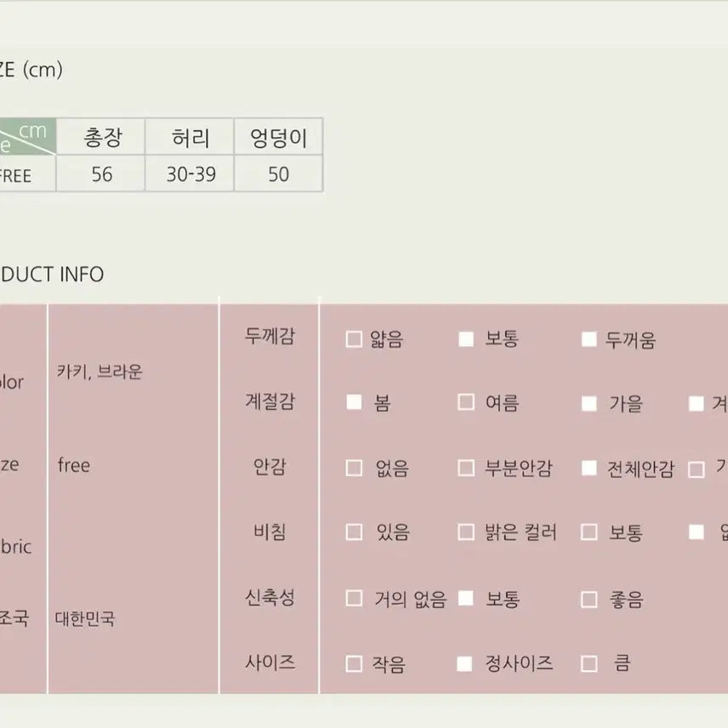The image size is (728, 728).
Task: Check the 있음 see-through checkbox
Action: (x=354, y=532)
